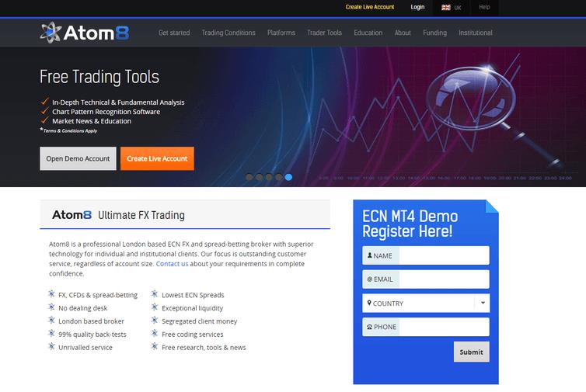Click the Login link
The width and height of the screenshot is (586, 392).
(417, 7)
